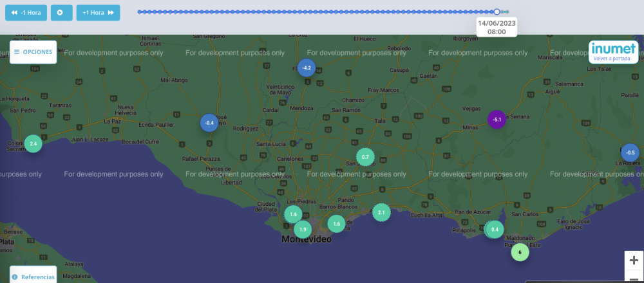Select the purple -5.1 station marker
This screenshot has width=644, height=283.
coord(497,120)
